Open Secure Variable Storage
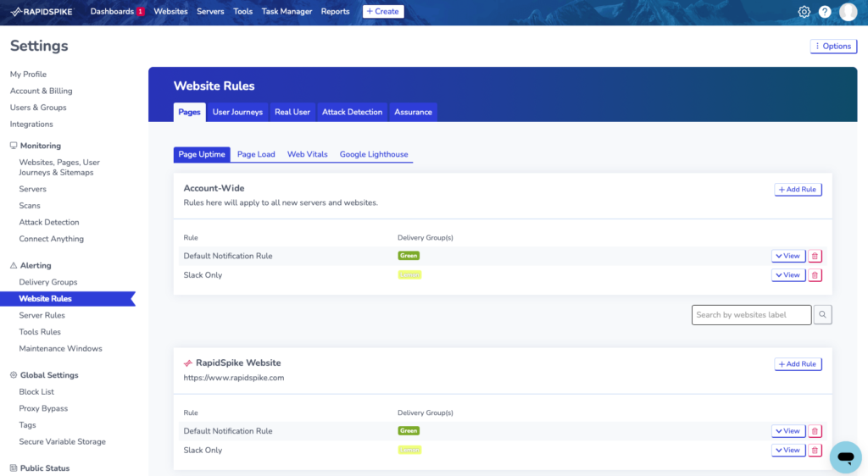The width and height of the screenshot is (868, 476). tap(62, 441)
